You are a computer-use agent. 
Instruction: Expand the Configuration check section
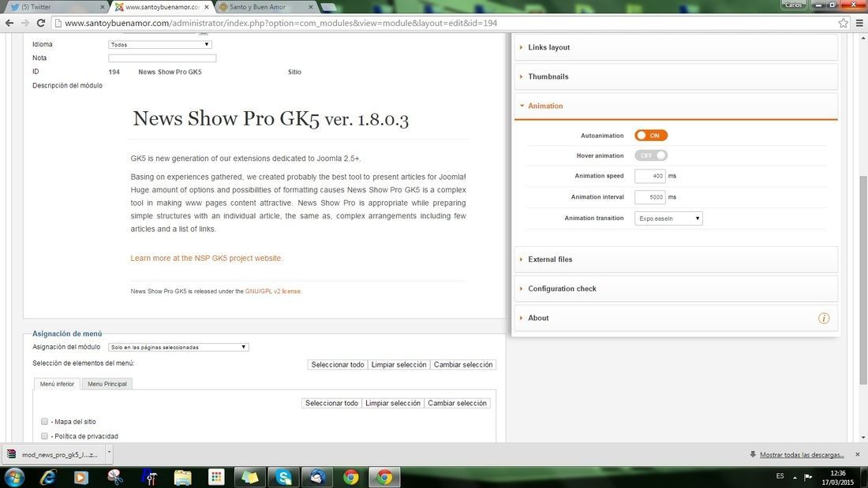pos(676,289)
